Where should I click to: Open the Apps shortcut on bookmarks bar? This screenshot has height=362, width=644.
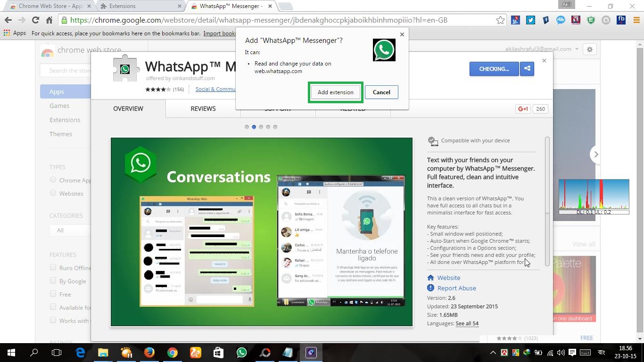[15, 33]
